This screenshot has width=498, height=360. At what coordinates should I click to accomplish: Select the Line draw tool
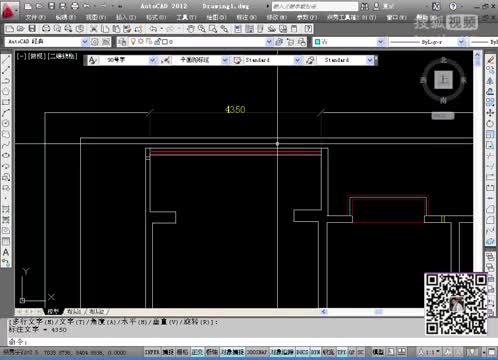6,60
